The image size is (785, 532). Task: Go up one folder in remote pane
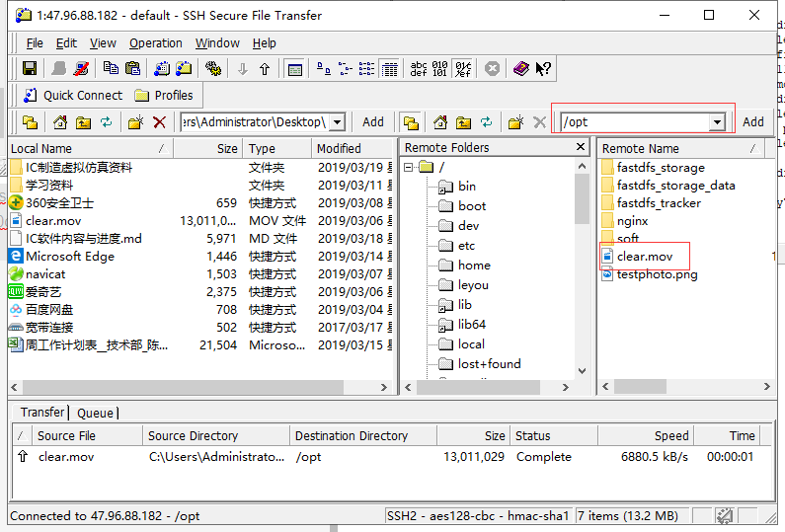463,122
